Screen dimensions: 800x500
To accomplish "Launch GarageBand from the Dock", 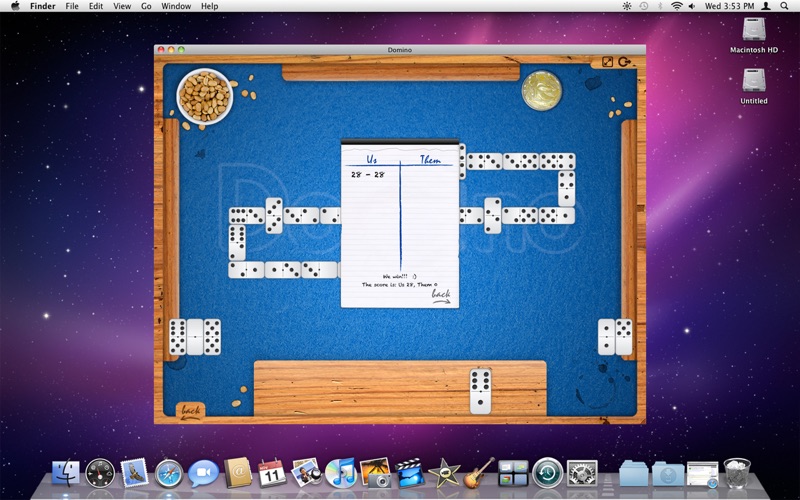I will pyautogui.click(x=479, y=472).
